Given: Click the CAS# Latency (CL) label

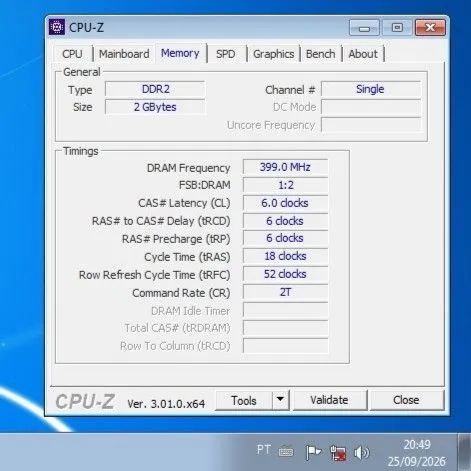Looking at the screenshot, I should point(184,203).
